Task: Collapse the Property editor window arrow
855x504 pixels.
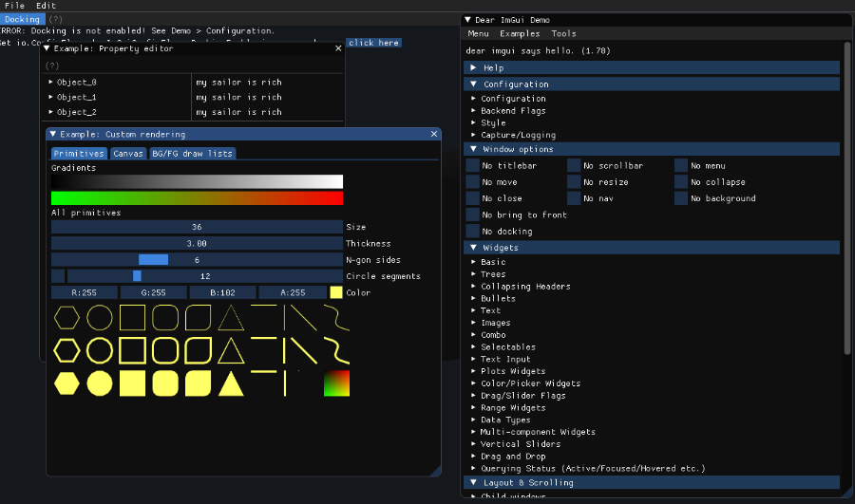Action: coord(47,48)
